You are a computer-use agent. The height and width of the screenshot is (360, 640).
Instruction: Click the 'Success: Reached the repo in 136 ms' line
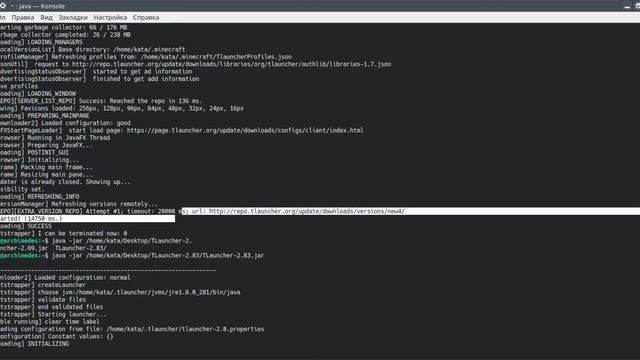point(101,101)
